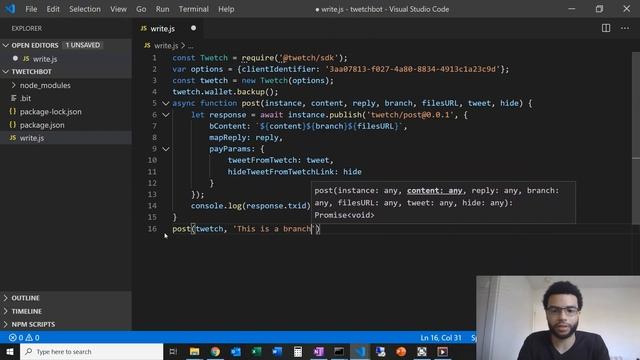Select the write.js editor tab

[168, 28]
